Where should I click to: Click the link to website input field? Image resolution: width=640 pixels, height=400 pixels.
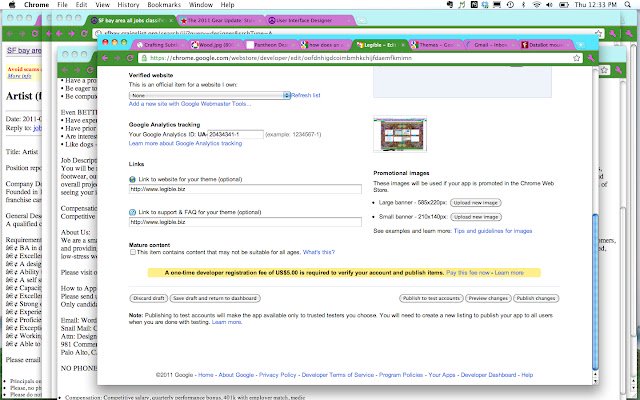pyautogui.click(x=245, y=189)
